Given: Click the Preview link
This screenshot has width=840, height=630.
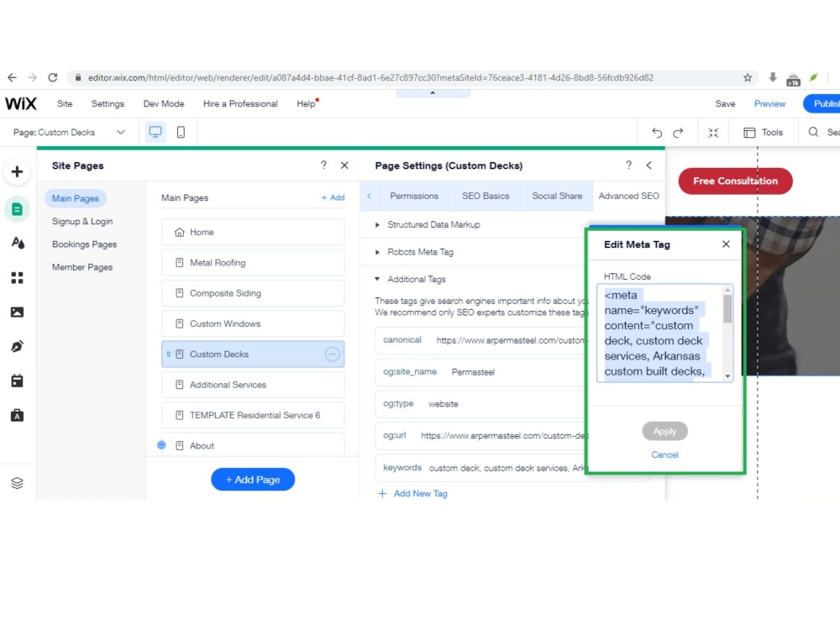Looking at the screenshot, I should click(x=769, y=103).
